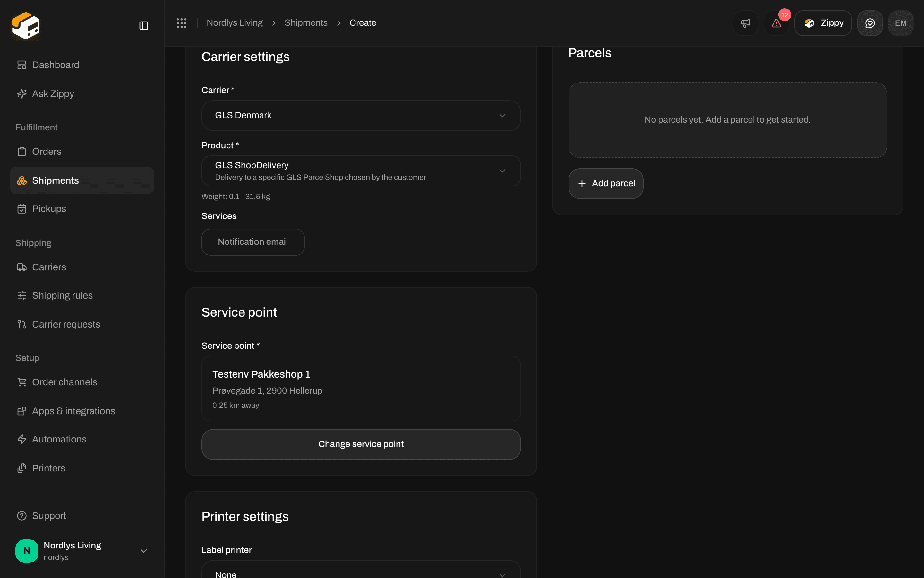This screenshot has width=924, height=578.
Task: Click the orange package logo icon
Action: pyautogui.click(x=26, y=25)
